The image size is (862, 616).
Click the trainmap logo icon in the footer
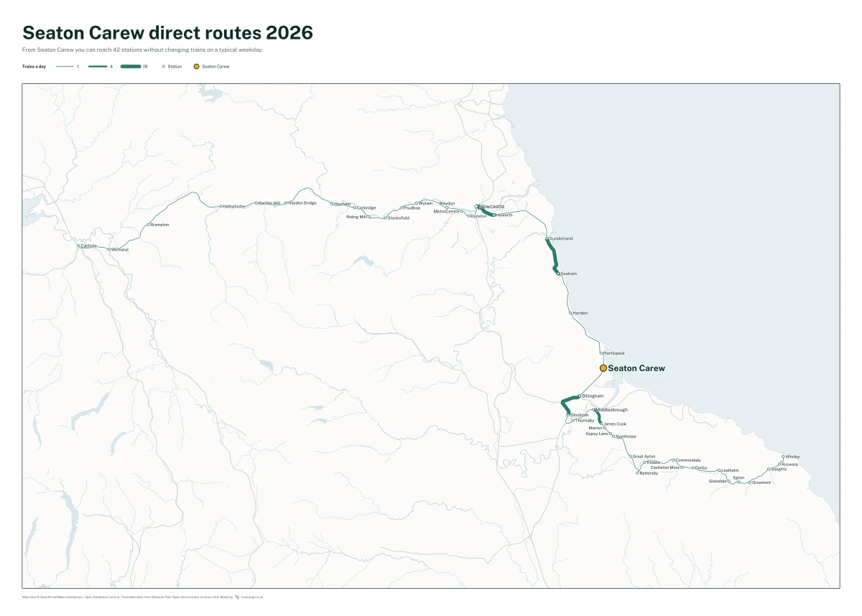pos(237,597)
